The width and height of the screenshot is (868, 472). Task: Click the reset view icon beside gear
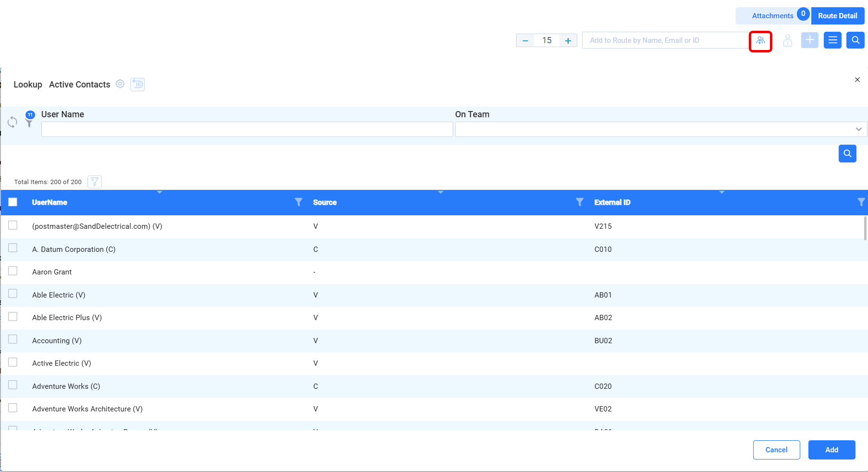137,84
